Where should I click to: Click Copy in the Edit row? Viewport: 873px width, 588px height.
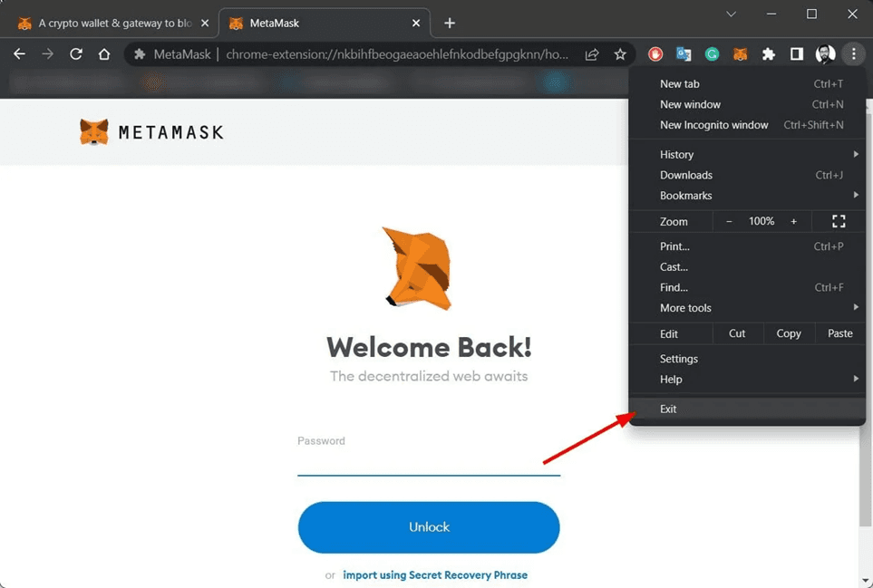click(789, 333)
